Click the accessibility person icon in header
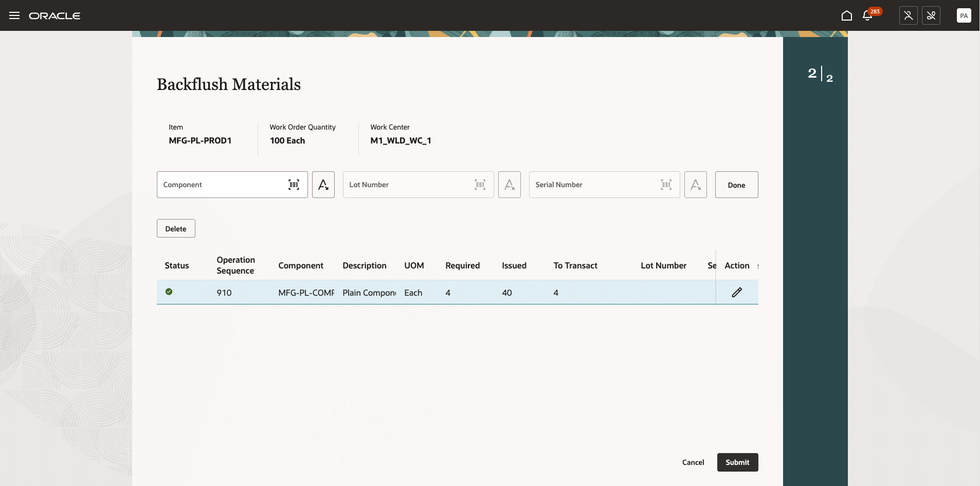The image size is (980, 486). pos(908,15)
